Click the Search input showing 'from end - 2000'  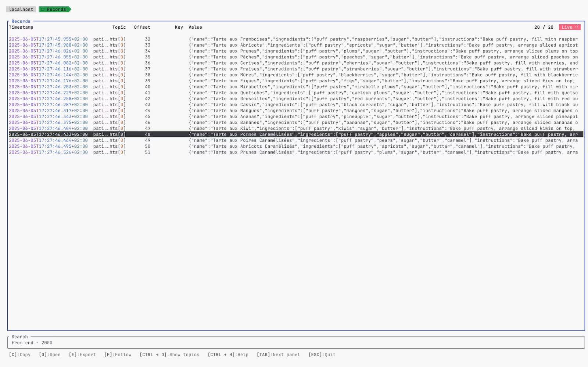click(32, 343)
